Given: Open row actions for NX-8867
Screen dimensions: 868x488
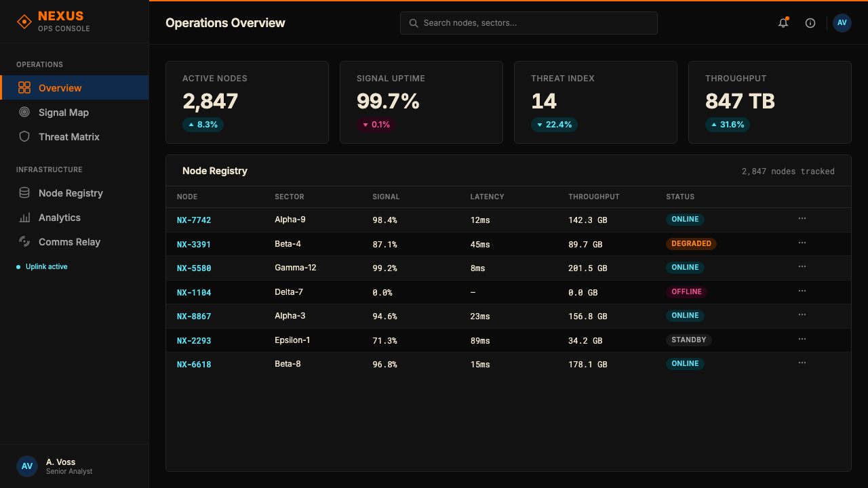Looking at the screenshot, I should (x=802, y=314).
